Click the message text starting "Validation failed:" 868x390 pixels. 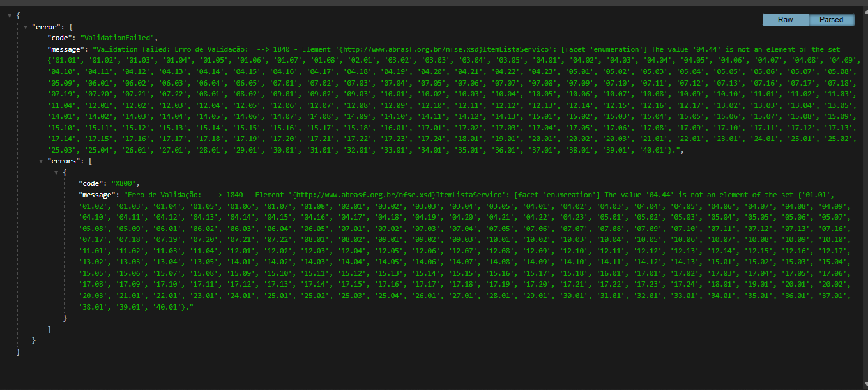point(453,100)
